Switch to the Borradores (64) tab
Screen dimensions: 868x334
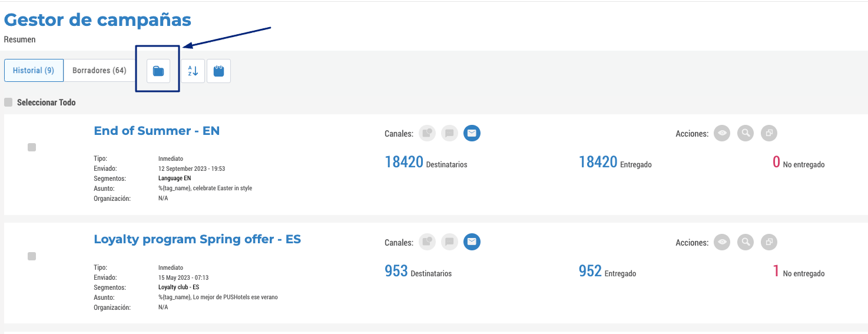pos(100,71)
